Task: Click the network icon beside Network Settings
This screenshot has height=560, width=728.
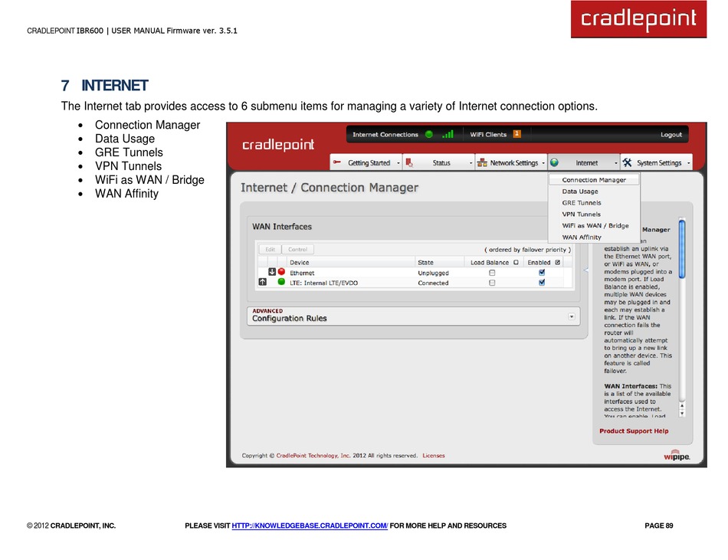Action: point(482,162)
